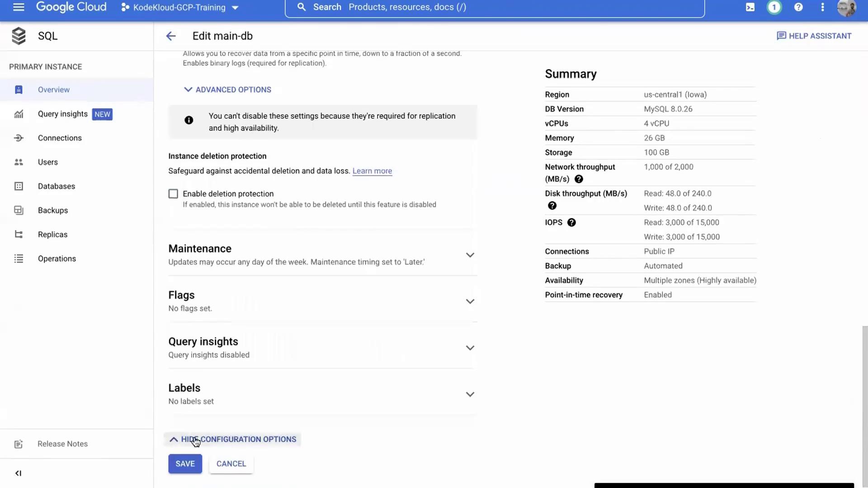868x488 pixels.
Task: Open the notifications badge
Action: tap(774, 7)
